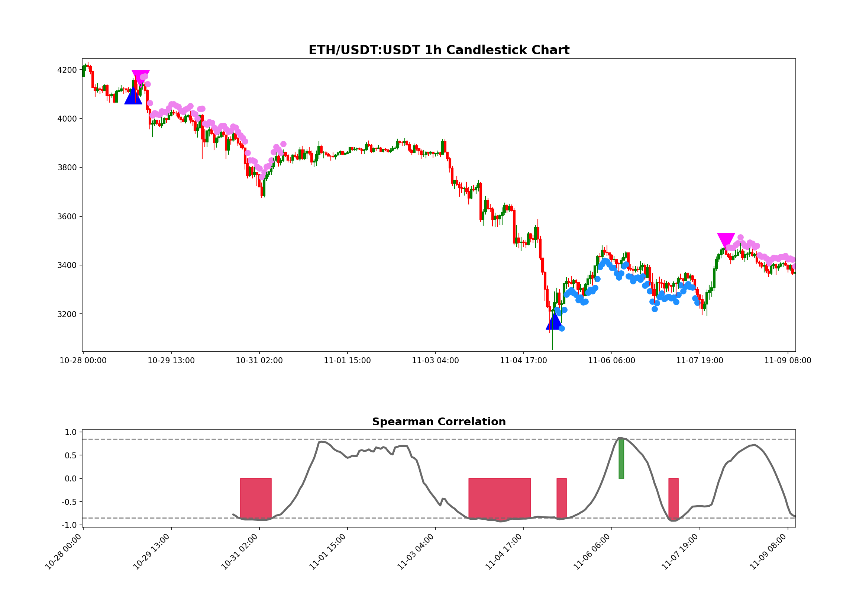Click the rotated 11-06 06:00 label on the lower axis
Image resolution: width=856 pixels, height=616 pixels.
tap(591, 552)
